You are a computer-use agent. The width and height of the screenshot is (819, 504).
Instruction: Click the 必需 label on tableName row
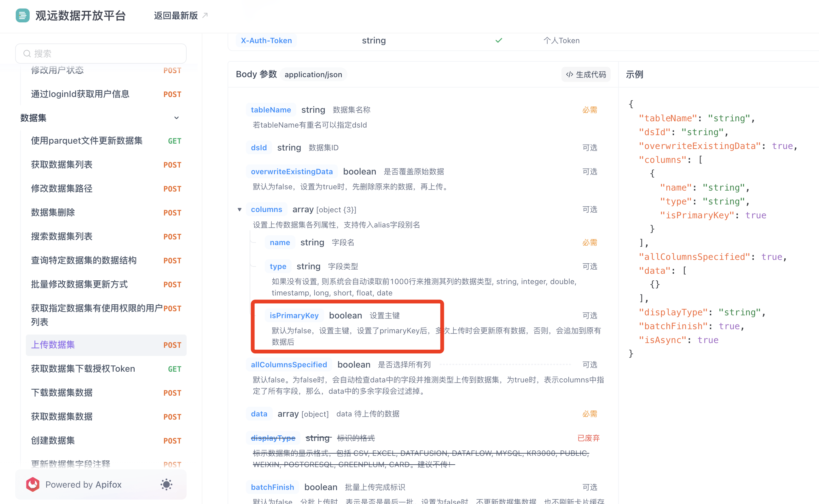pos(590,110)
